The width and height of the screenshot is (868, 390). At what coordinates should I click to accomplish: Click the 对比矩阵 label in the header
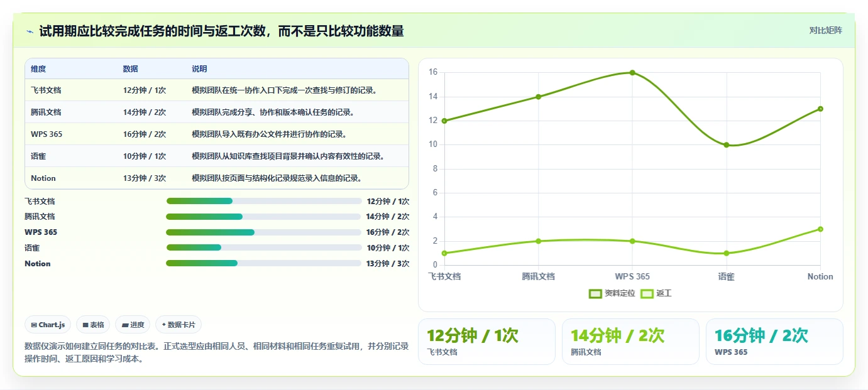tap(825, 30)
